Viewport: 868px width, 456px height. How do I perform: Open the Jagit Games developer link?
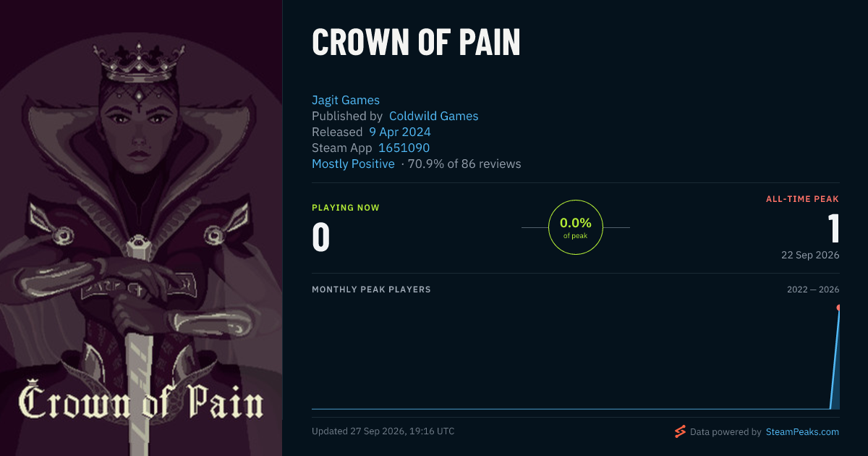pos(346,100)
